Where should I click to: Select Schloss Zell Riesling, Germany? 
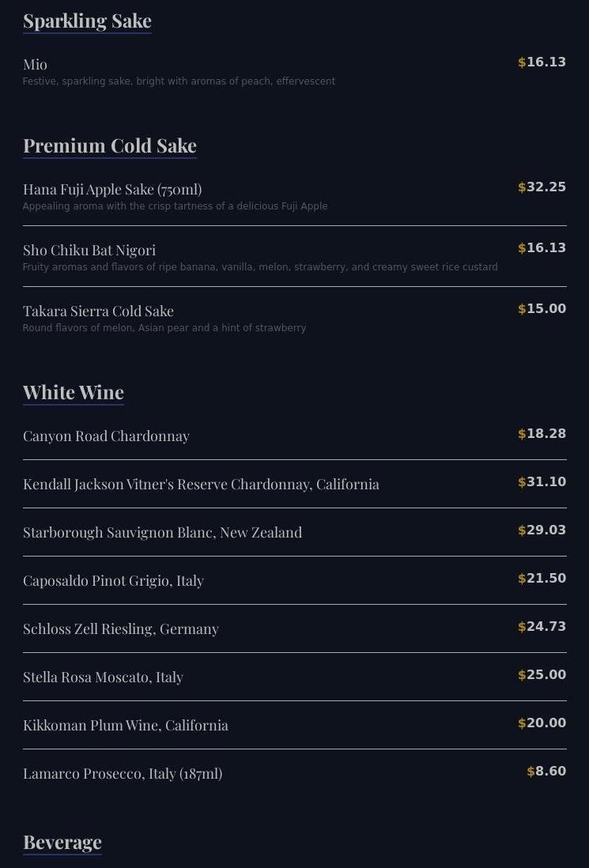(294, 628)
